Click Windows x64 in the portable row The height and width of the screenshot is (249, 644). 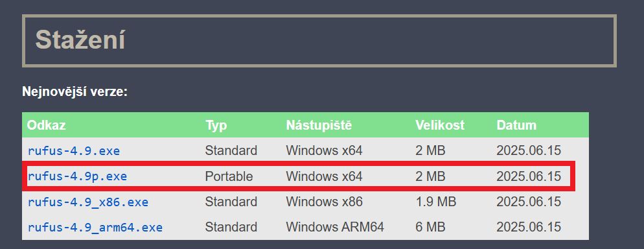click(x=324, y=176)
